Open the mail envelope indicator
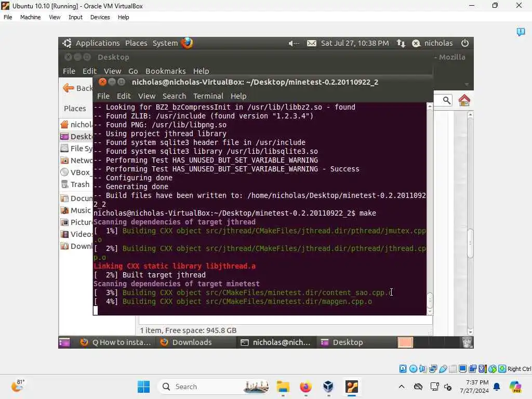This screenshot has width=532, height=399. click(312, 43)
